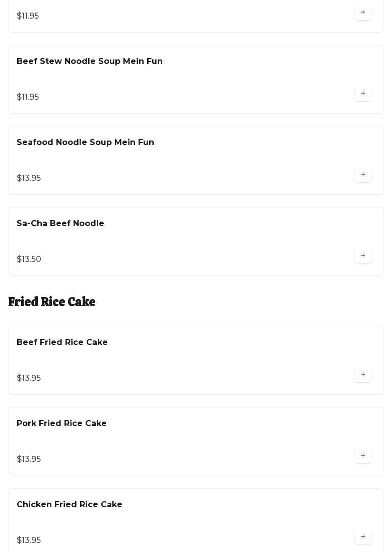The height and width of the screenshot is (552, 392).
Task: Open Beef Stew Noodle Soup Mein Fun details
Action: (90, 61)
